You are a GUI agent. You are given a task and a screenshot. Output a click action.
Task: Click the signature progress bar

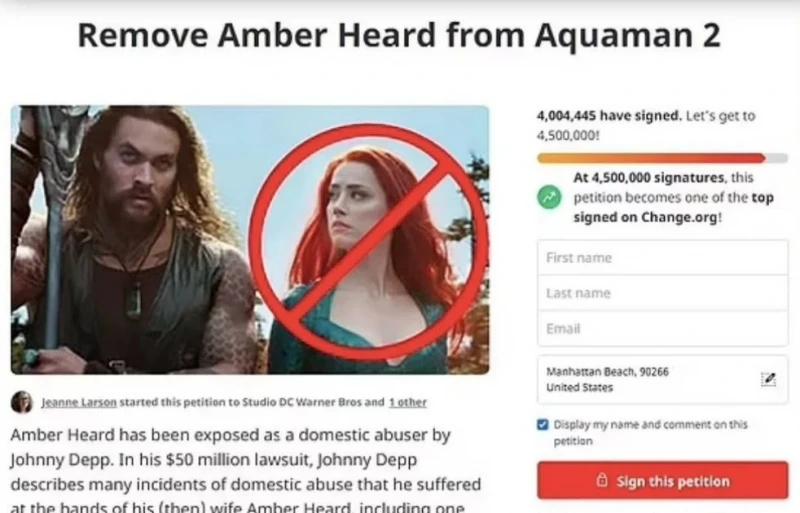tap(662, 158)
